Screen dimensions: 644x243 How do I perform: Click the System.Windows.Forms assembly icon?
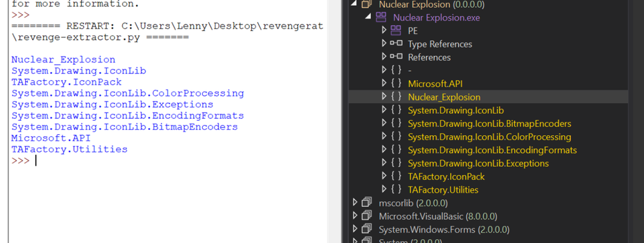tap(367, 229)
